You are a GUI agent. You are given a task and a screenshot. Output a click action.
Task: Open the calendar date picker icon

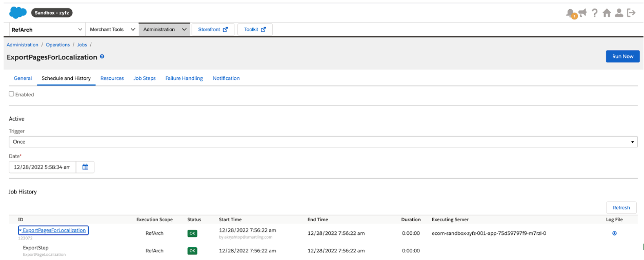[x=85, y=167]
